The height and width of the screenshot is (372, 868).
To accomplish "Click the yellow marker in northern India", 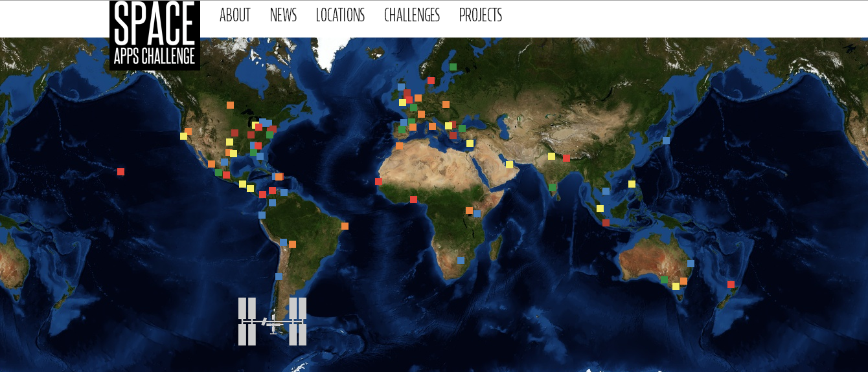I will [x=551, y=156].
